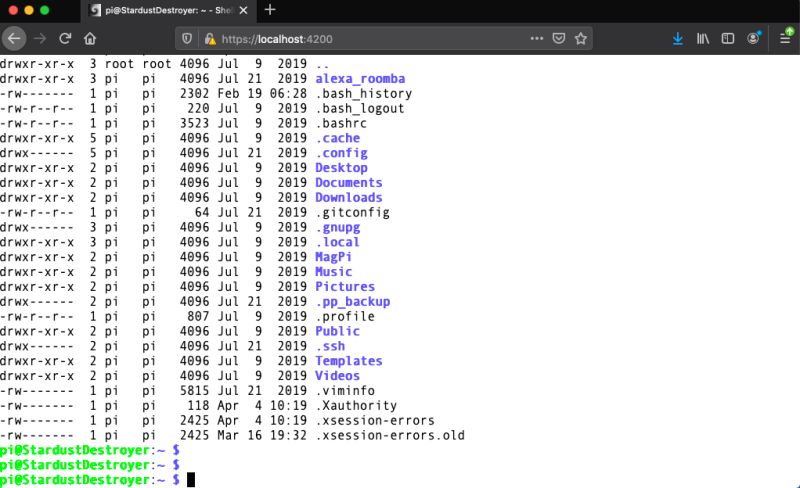Open the downloads panel
This screenshot has width=800, height=488.
coord(678,38)
